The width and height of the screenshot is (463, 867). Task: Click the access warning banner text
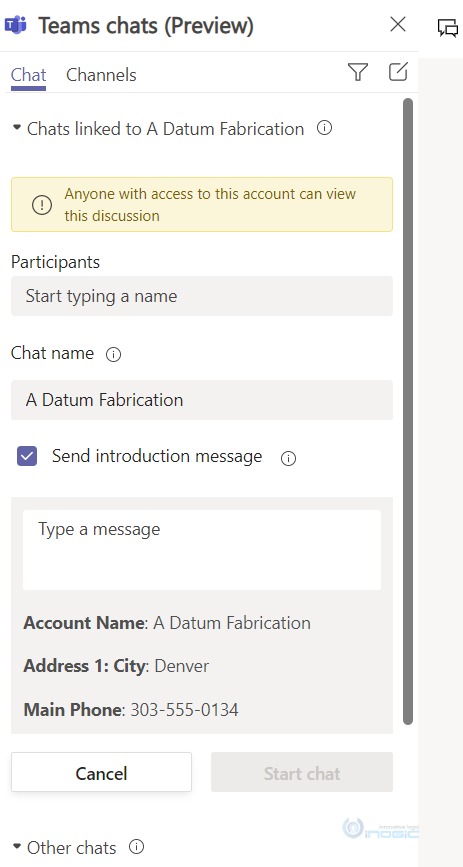pos(210,205)
